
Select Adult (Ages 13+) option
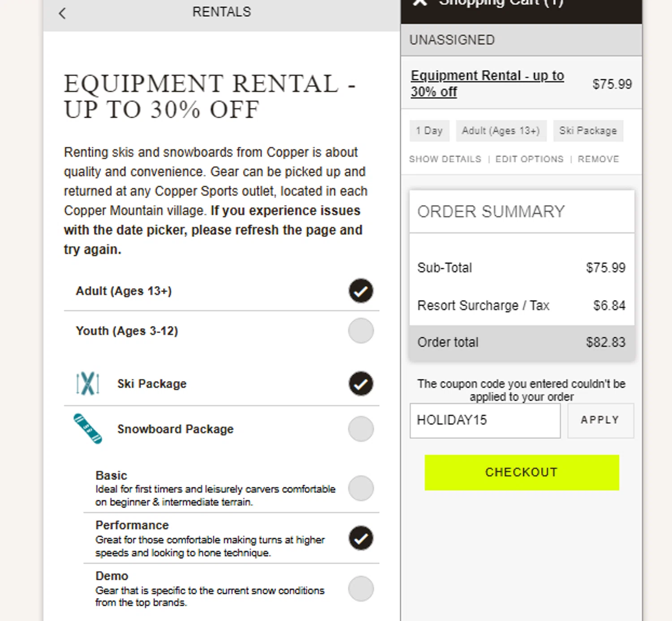[x=361, y=291]
